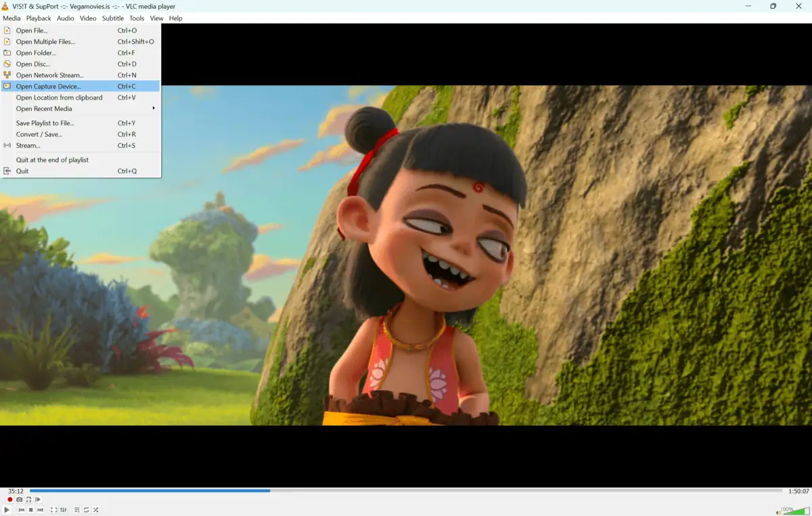Expand the Open Recent Media submenu

click(x=81, y=109)
